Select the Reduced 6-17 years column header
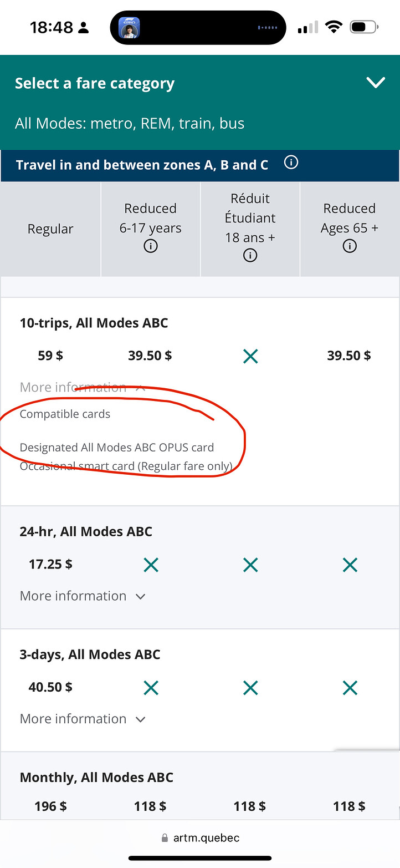400x868 pixels. 151,229
